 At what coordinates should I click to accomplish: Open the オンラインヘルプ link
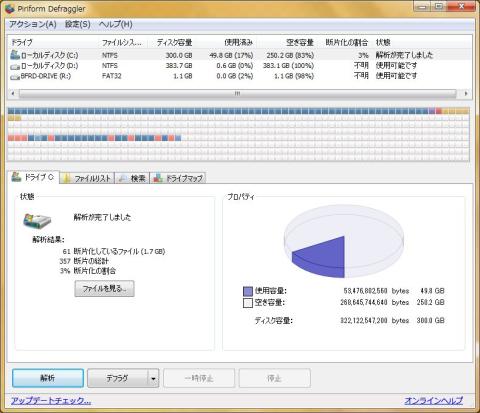(433, 400)
